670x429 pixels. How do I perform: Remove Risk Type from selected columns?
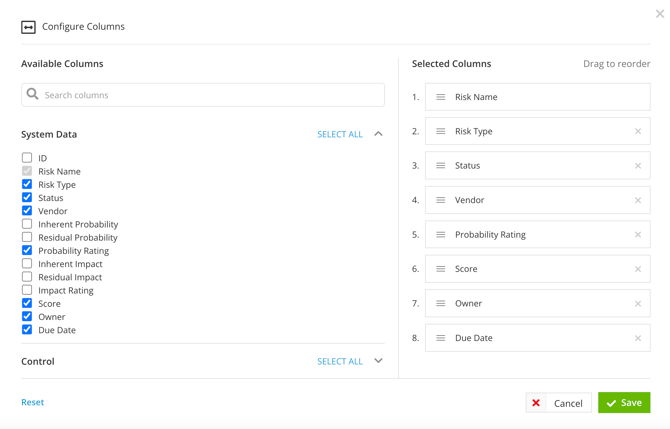coord(638,131)
